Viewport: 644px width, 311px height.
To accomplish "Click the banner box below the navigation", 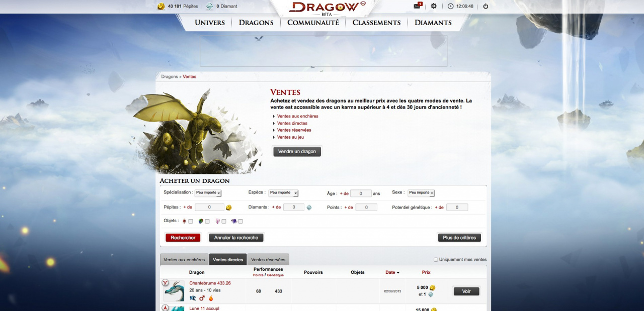I will tap(323, 51).
